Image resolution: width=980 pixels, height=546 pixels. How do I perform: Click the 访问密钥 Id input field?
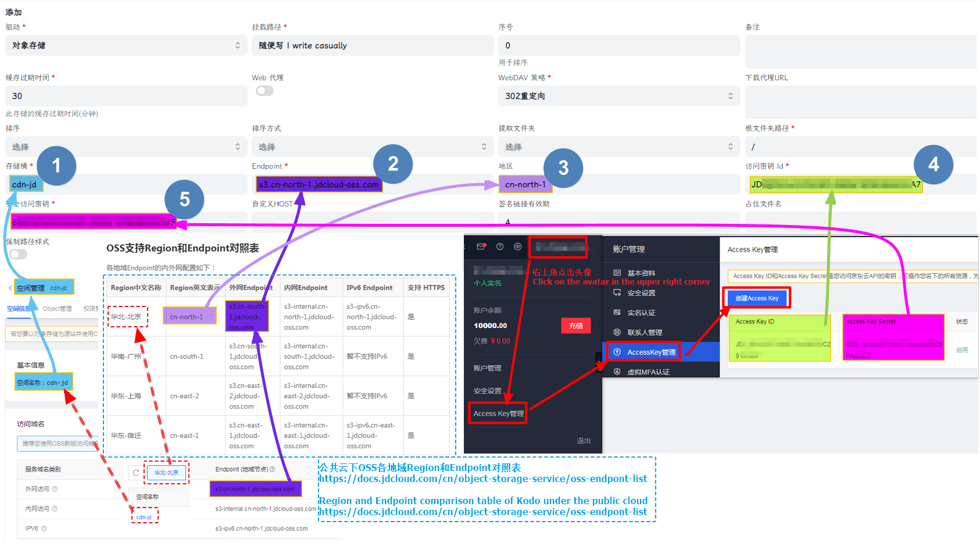click(861, 184)
